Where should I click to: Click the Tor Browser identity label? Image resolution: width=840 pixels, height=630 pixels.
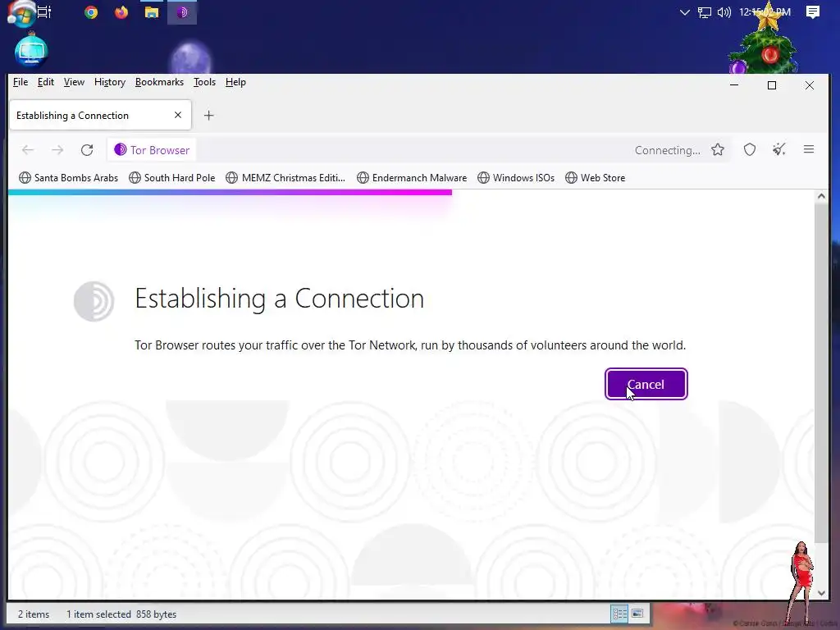[x=152, y=150]
